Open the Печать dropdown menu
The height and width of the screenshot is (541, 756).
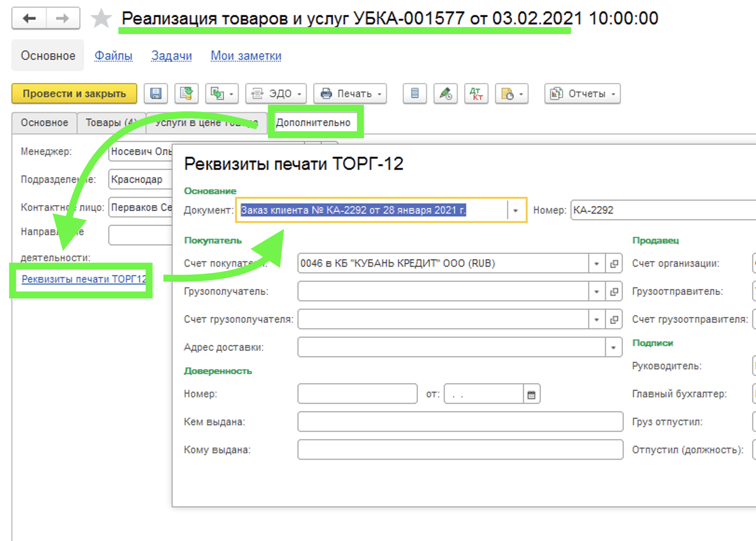pyautogui.click(x=350, y=94)
